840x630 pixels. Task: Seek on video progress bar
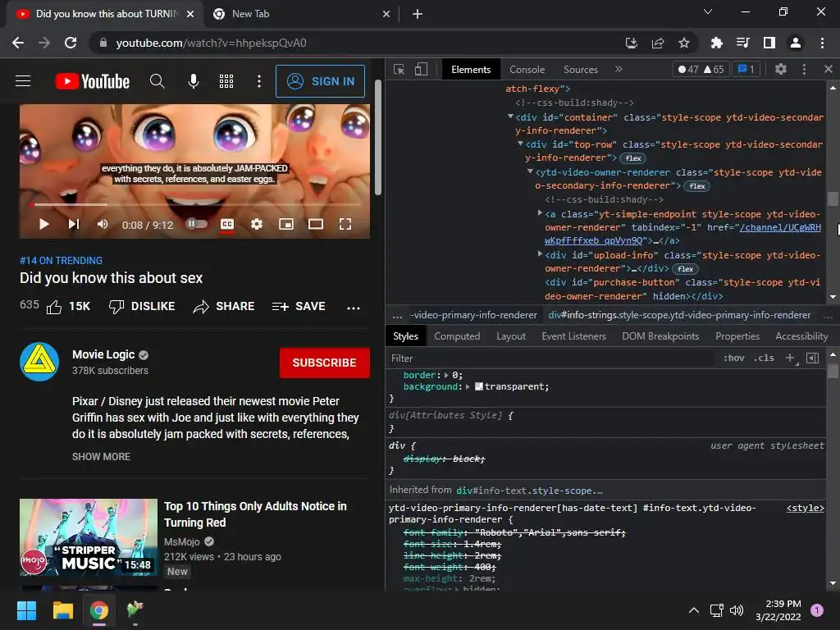pos(195,204)
